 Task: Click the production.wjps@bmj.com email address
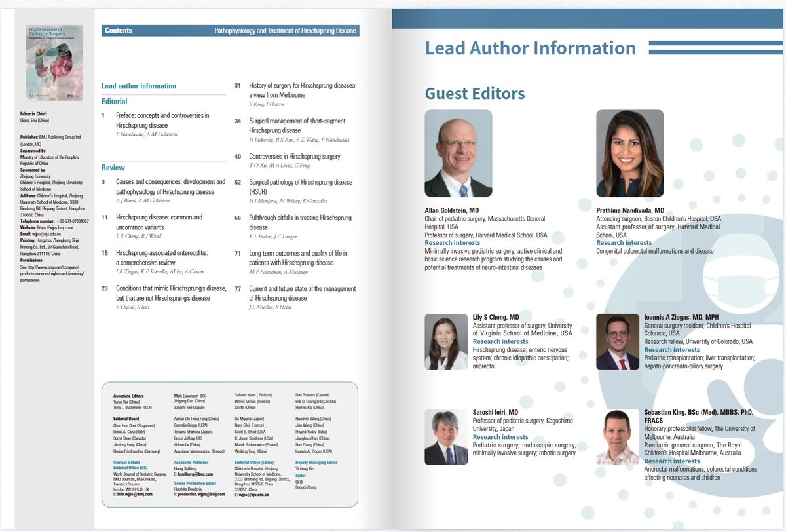click(x=201, y=494)
